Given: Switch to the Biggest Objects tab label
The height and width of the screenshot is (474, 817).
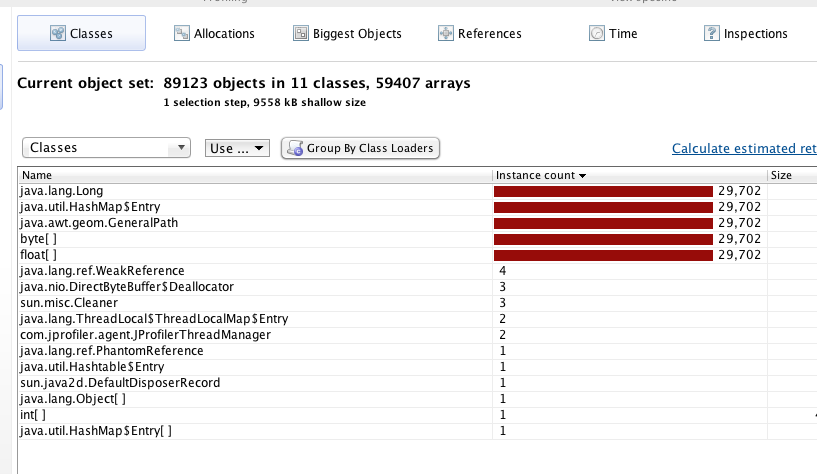Looking at the screenshot, I should [358, 34].
